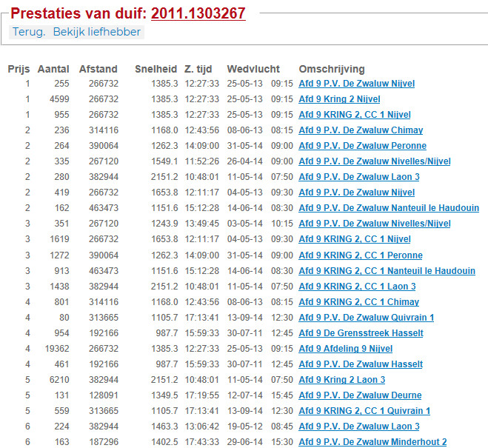Viewport: 488px width, 448px height.
Task: Open Afd 9 KRING 2, CC 1 Nijvel with 955 birds
Action: (355, 115)
